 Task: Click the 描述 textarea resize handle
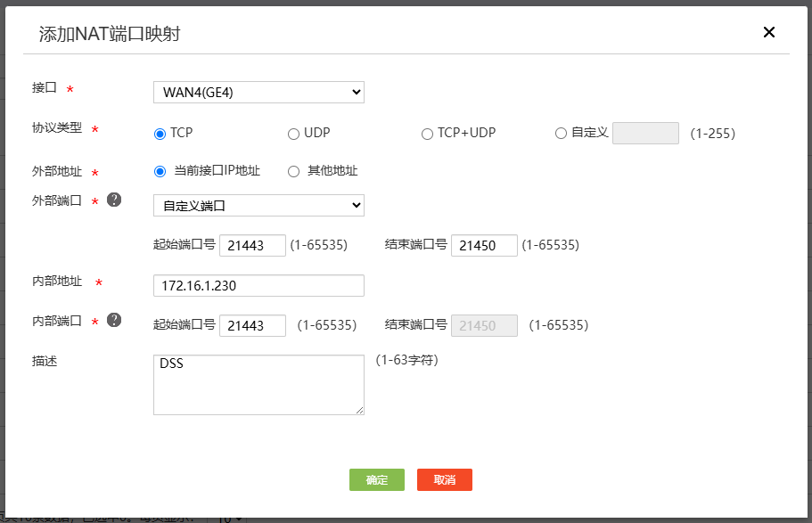359,410
